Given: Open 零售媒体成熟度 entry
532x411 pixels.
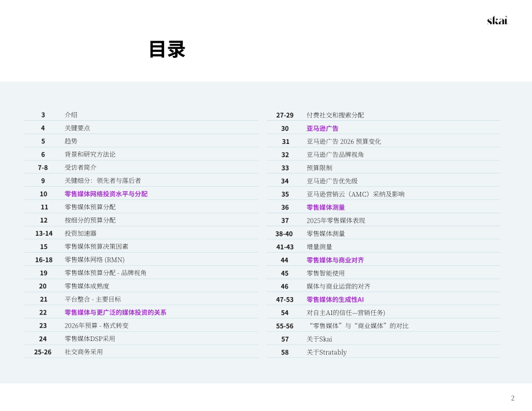Looking at the screenshot, I should coord(87,286).
